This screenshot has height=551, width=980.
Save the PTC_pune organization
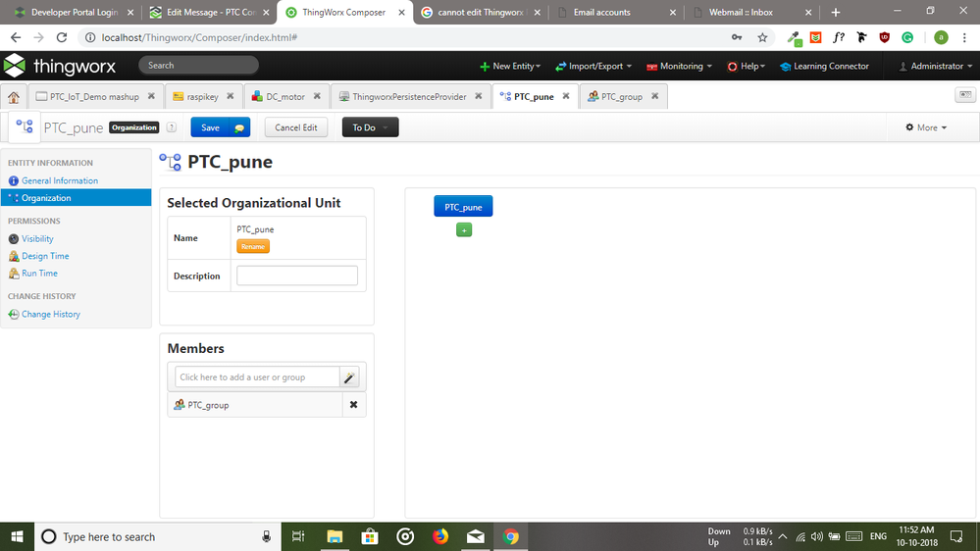point(210,127)
